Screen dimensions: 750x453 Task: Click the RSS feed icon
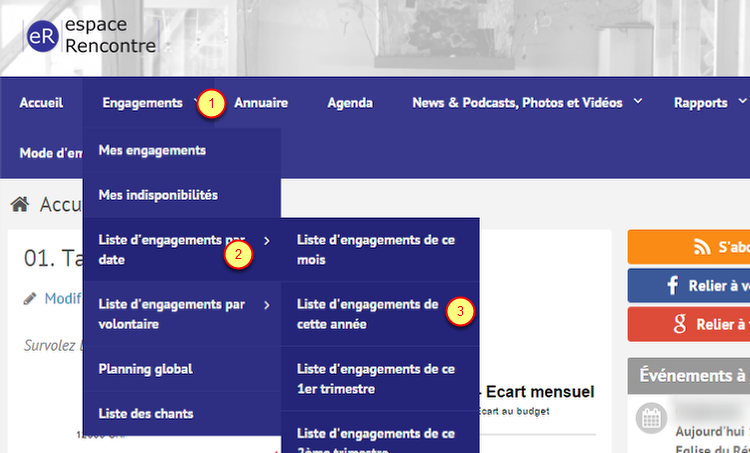[702, 247]
